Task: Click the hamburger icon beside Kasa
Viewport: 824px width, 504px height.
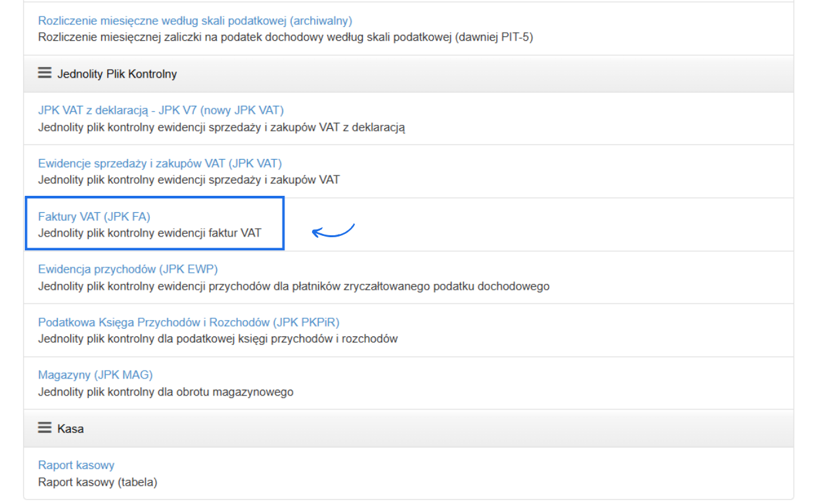Action: (x=45, y=428)
